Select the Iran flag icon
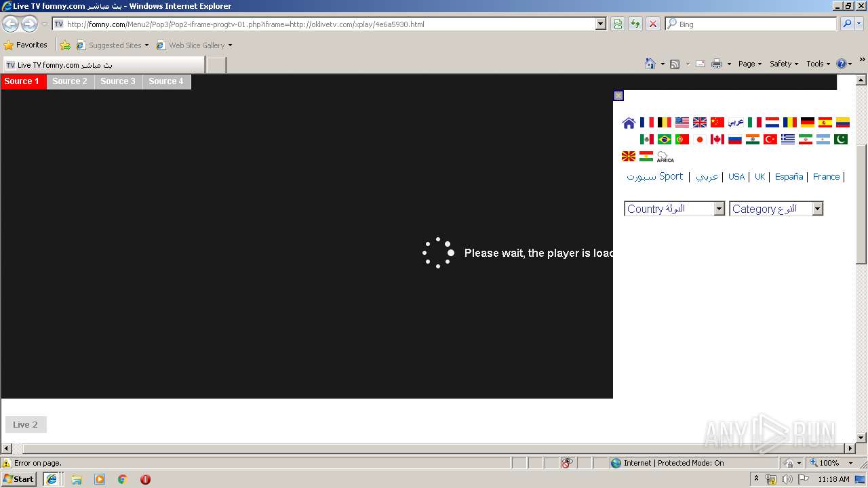Image resolution: width=868 pixels, height=488 pixels. coord(806,139)
